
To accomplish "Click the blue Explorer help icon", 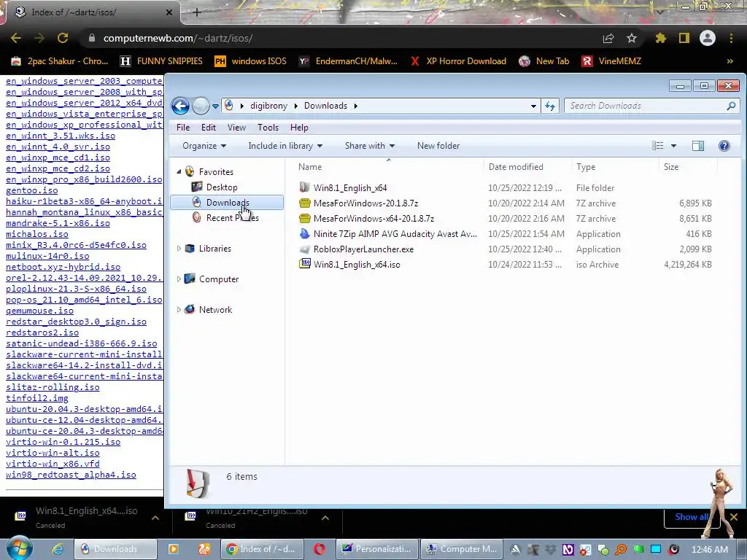I will (x=724, y=146).
